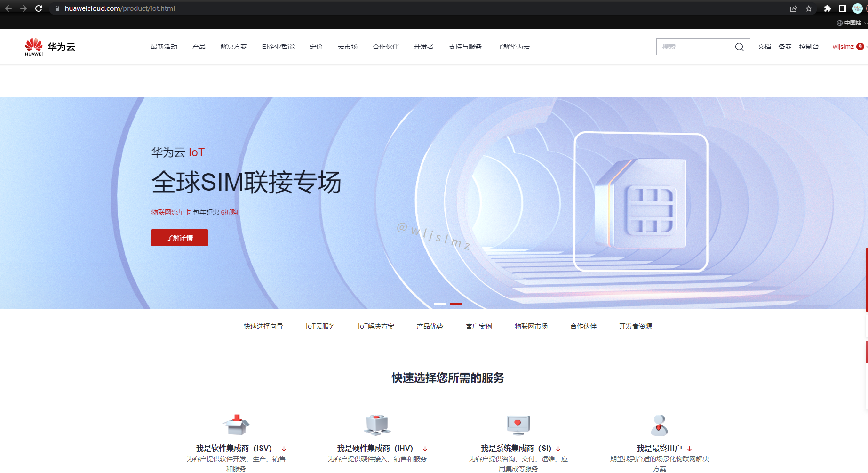
Task: Toggle the browser side panel icon
Action: (843, 8)
